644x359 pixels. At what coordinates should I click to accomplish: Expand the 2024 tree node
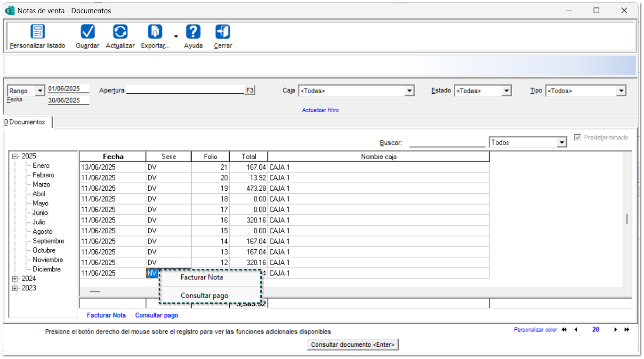[x=15, y=279]
